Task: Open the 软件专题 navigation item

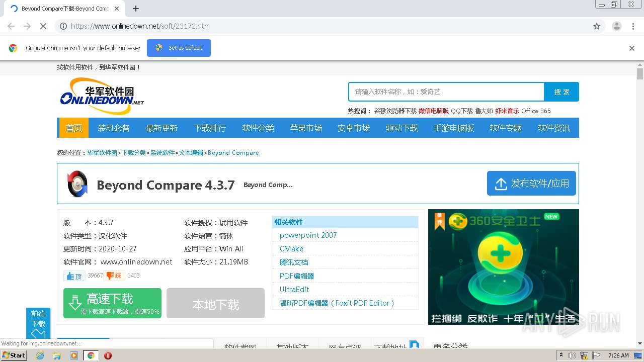Action: (506, 128)
